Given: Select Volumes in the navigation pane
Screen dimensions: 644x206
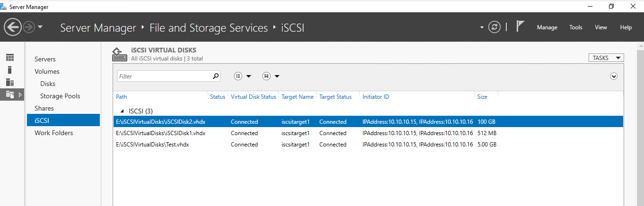Looking at the screenshot, I should click(x=47, y=71).
